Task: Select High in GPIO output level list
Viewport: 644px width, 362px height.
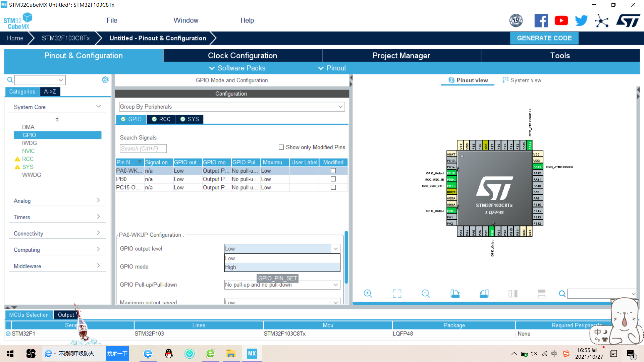Action: pos(282,267)
